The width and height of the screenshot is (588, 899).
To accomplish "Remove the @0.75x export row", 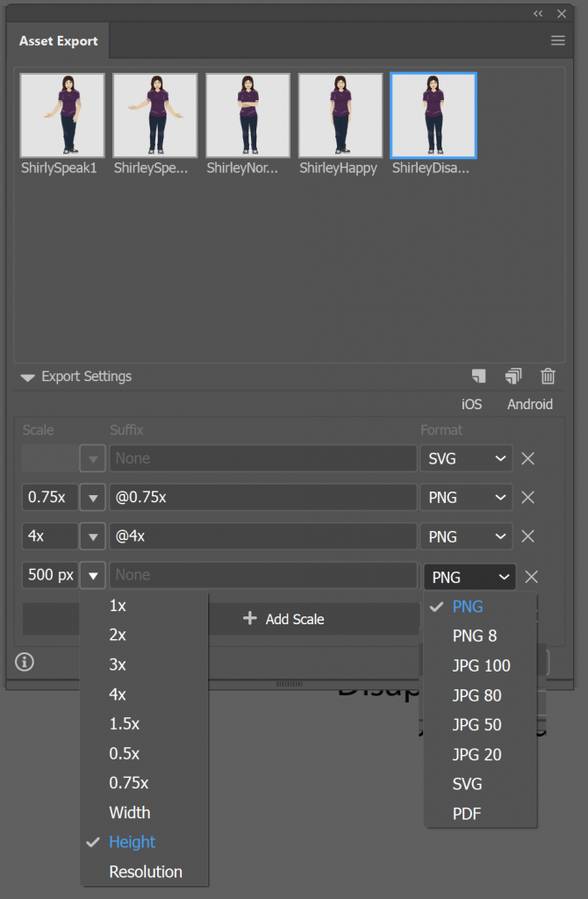I will click(x=528, y=497).
